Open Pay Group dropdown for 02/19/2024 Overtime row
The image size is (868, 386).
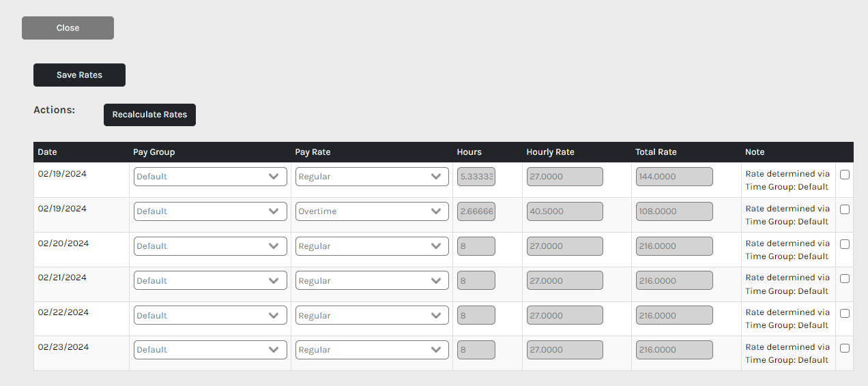pyautogui.click(x=210, y=211)
